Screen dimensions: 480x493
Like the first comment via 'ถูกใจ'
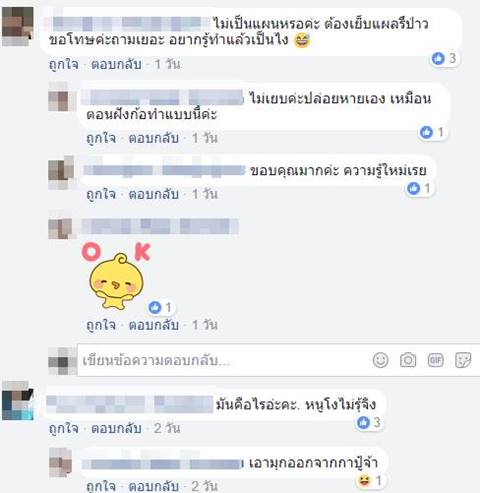(x=64, y=64)
